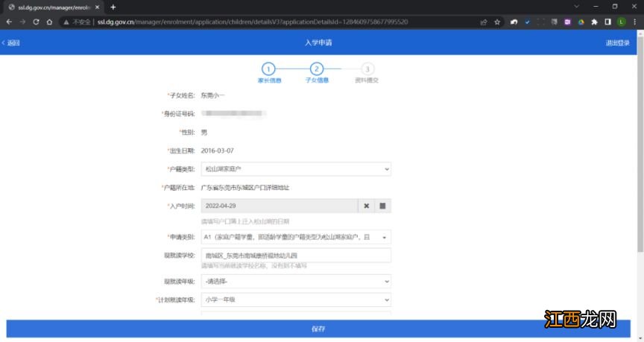This screenshot has width=644, height=342.
Task: Click the browser forward arrow
Action: (22, 22)
